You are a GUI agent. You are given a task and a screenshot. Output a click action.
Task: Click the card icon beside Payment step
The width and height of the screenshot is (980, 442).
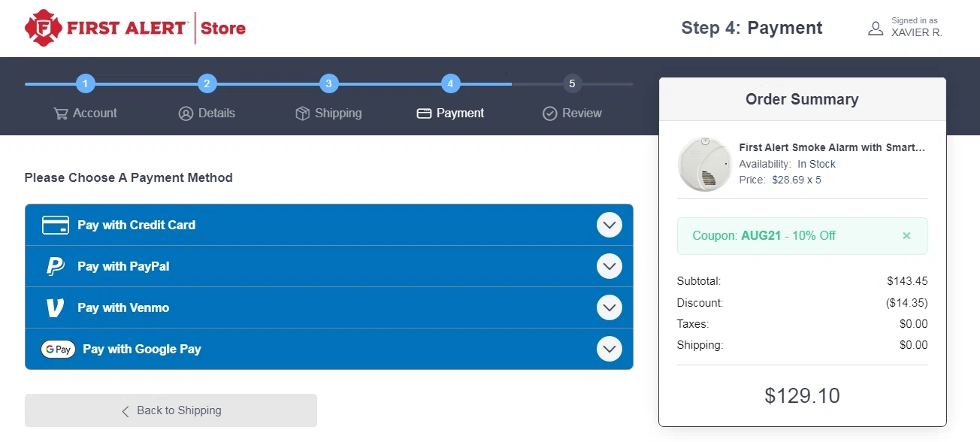pos(424,114)
